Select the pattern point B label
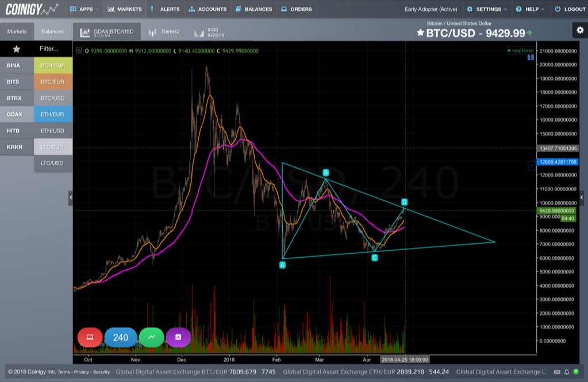Viewport: 588px width, 382px height. click(326, 173)
